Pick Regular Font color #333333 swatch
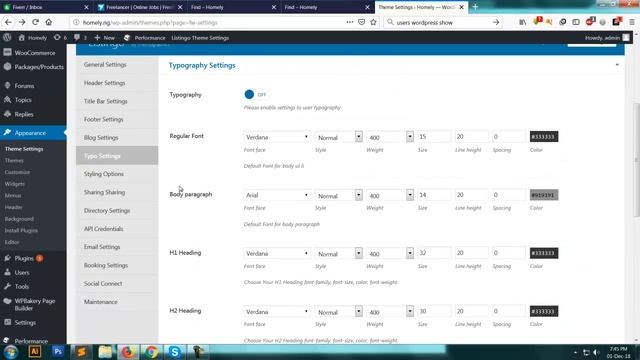Viewport: 640px width, 360px height. tap(544, 137)
